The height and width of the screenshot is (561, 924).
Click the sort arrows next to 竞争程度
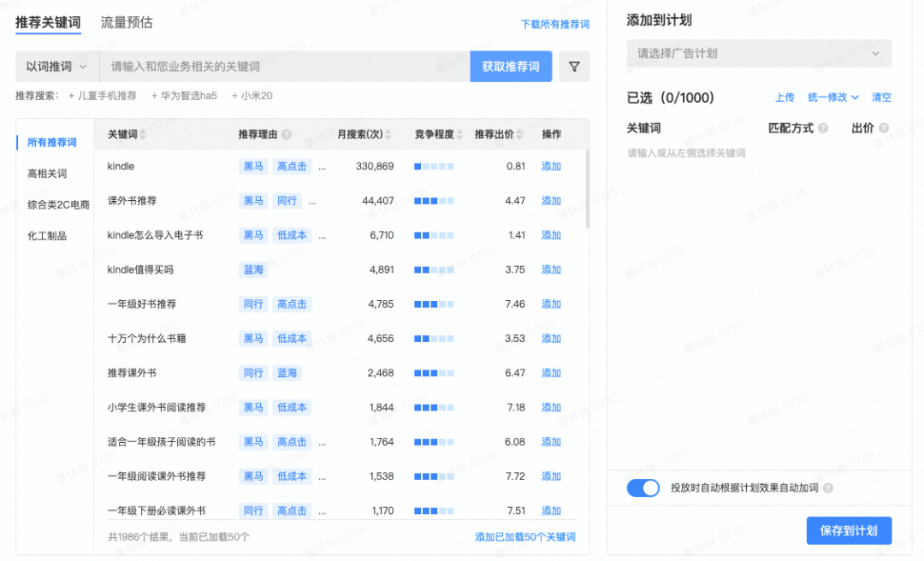(x=459, y=135)
